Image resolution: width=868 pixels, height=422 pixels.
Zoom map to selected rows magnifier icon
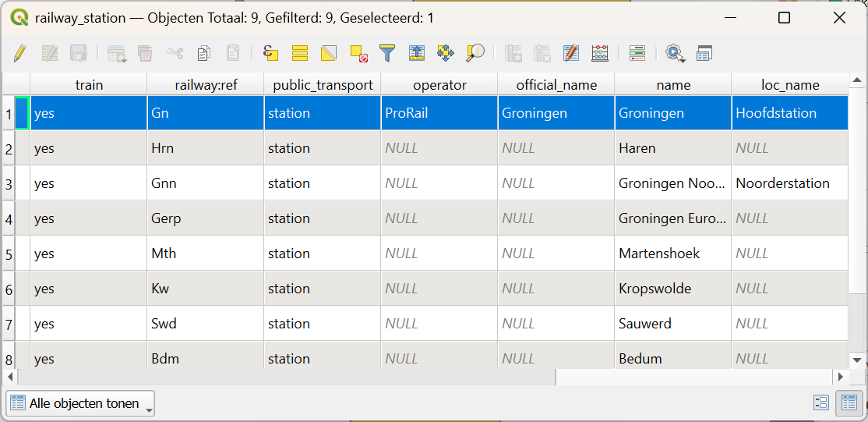(x=475, y=53)
